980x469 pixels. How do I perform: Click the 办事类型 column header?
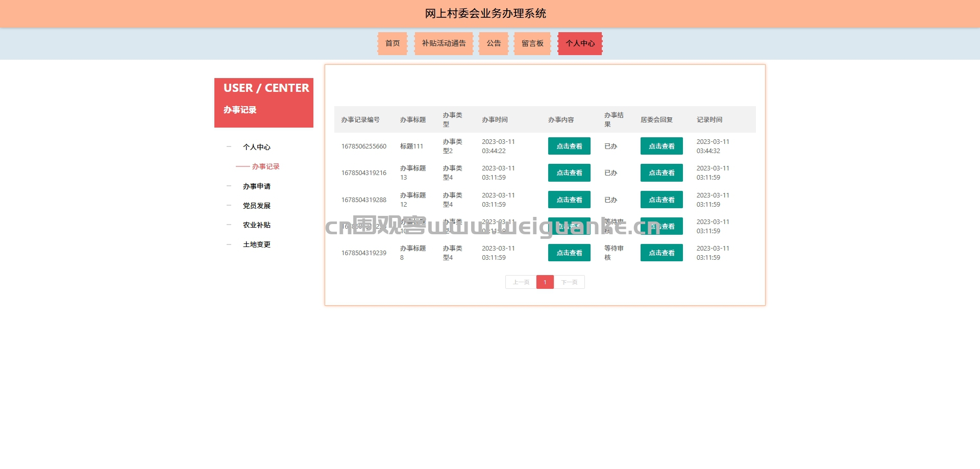coord(453,120)
